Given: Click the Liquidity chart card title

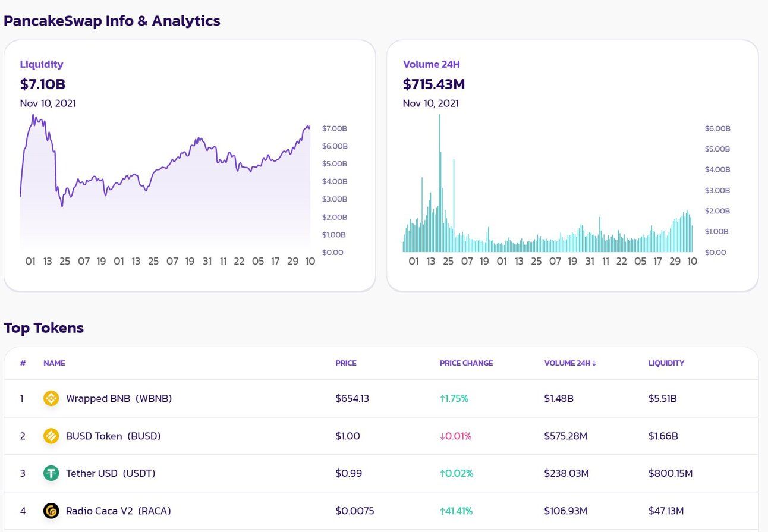Looking at the screenshot, I should (42, 64).
